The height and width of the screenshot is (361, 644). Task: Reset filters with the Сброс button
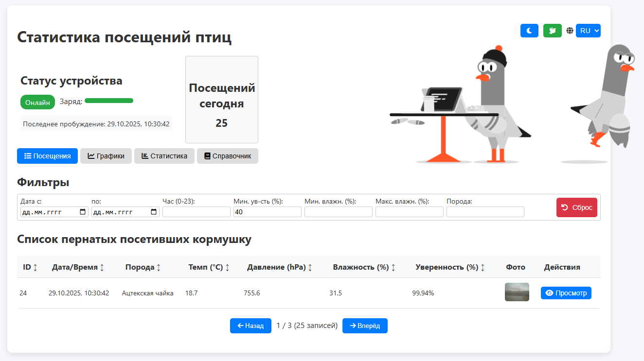[576, 207]
